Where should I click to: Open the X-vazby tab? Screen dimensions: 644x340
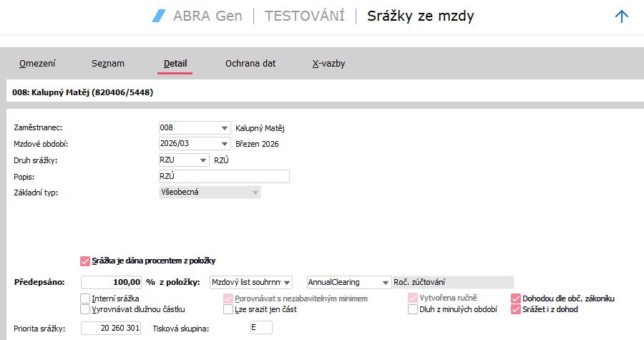click(328, 64)
